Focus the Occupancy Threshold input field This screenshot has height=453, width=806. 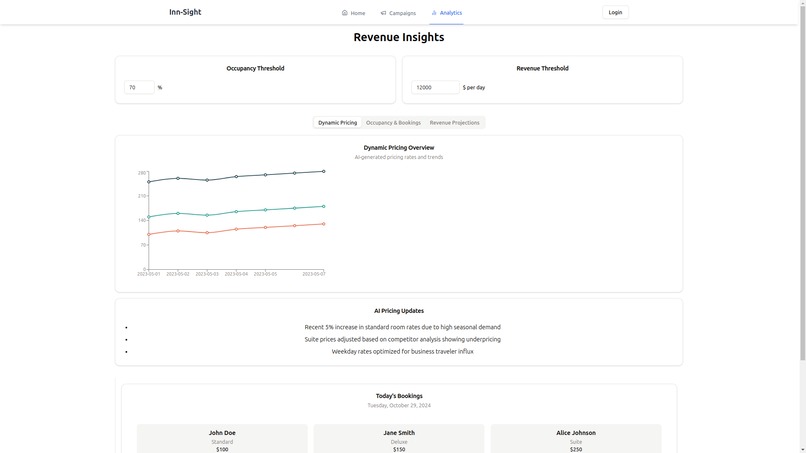[139, 87]
